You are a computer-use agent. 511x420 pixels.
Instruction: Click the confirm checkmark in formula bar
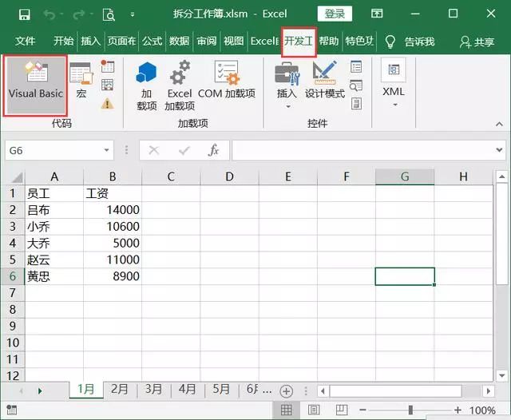pyautogui.click(x=184, y=151)
